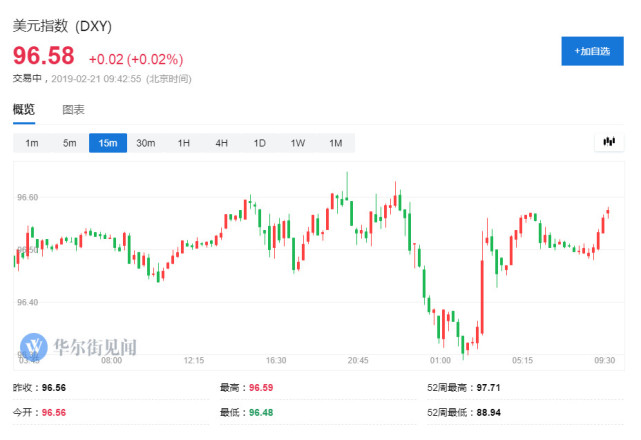This screenshot has height=440, width=641.
Task: Click the 华尔街见闻 watermark logo
Action: (78, 346)
